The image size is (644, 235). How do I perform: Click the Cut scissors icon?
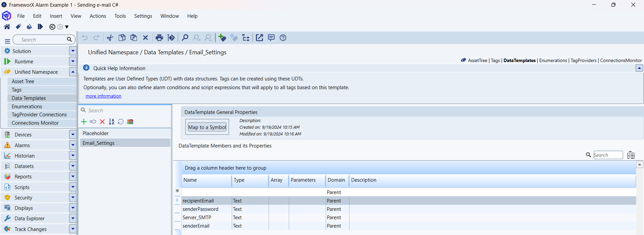coord(110,38)
